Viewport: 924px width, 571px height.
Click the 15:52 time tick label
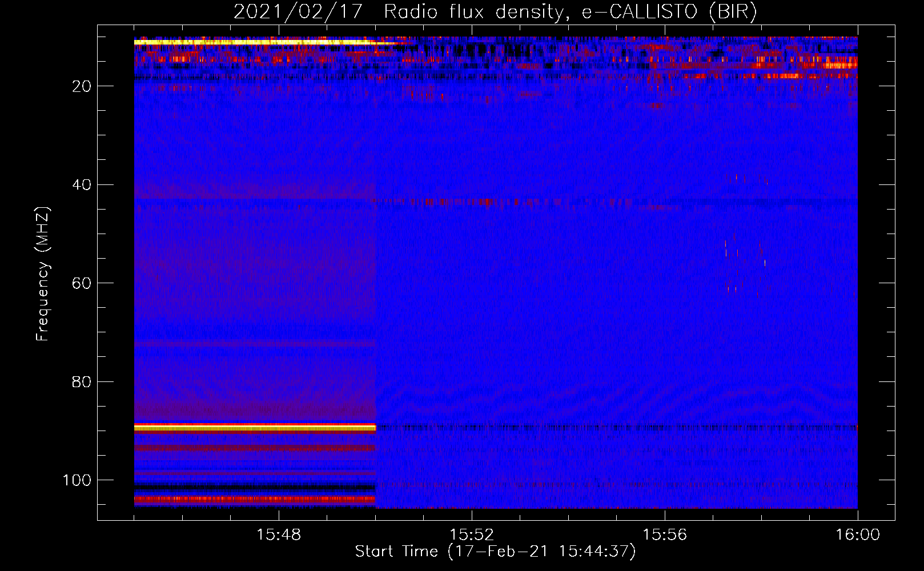[472, 535]
